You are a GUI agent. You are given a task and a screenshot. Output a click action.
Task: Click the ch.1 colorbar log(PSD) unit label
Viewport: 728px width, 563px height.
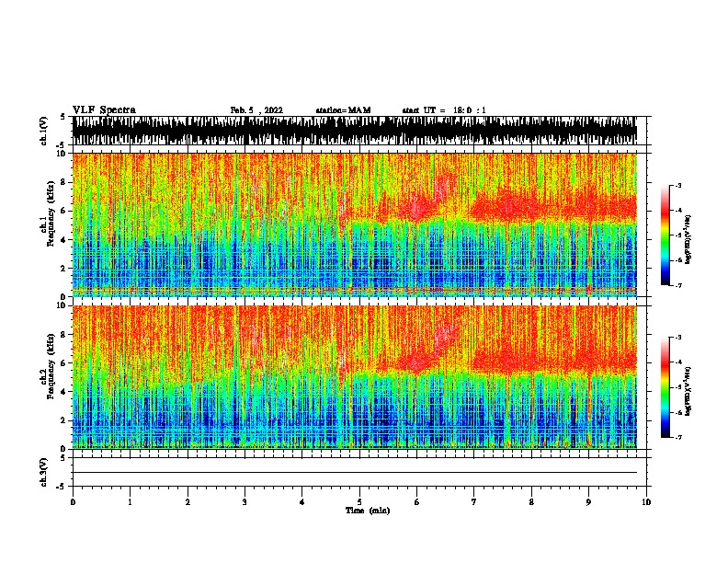coord(688,240)
